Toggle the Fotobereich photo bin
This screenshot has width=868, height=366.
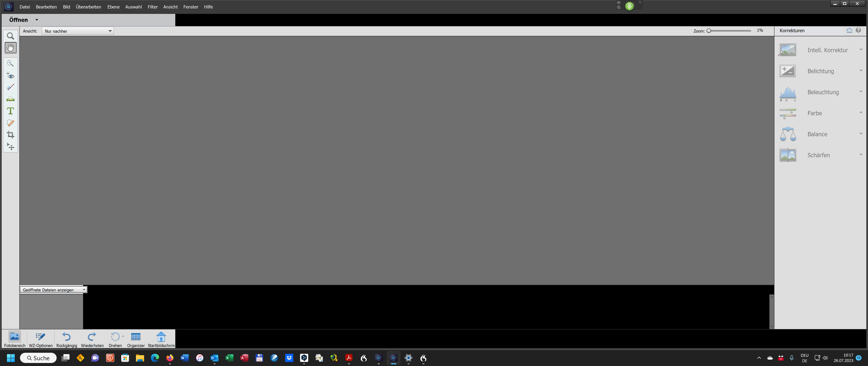coord(14,339)
